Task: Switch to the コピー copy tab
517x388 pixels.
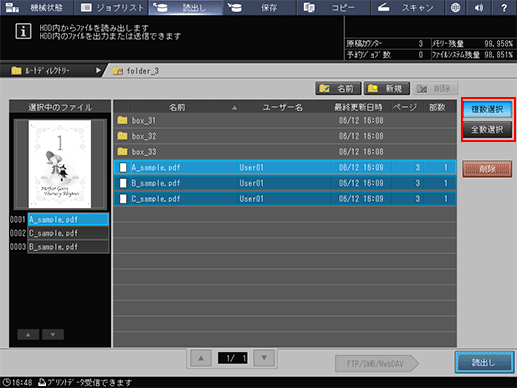Action: [x=333, y=7]
